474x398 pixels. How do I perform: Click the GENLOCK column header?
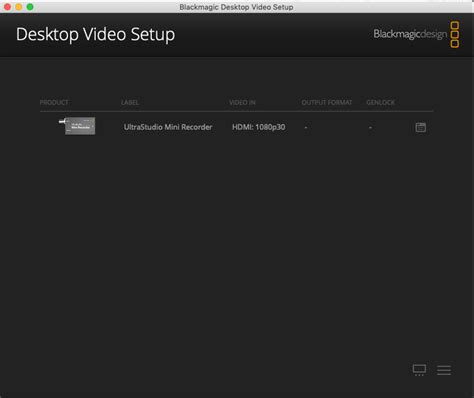380,102
